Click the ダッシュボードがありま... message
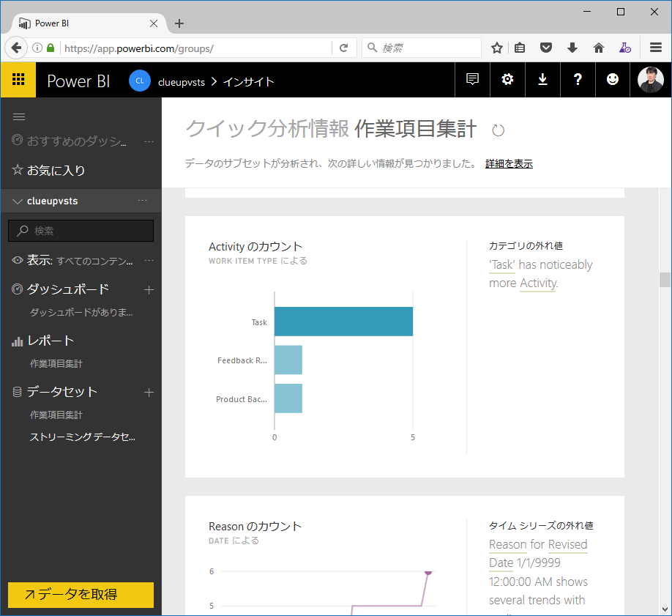This screenshot has height=616, width=672. tap(81, 312)
